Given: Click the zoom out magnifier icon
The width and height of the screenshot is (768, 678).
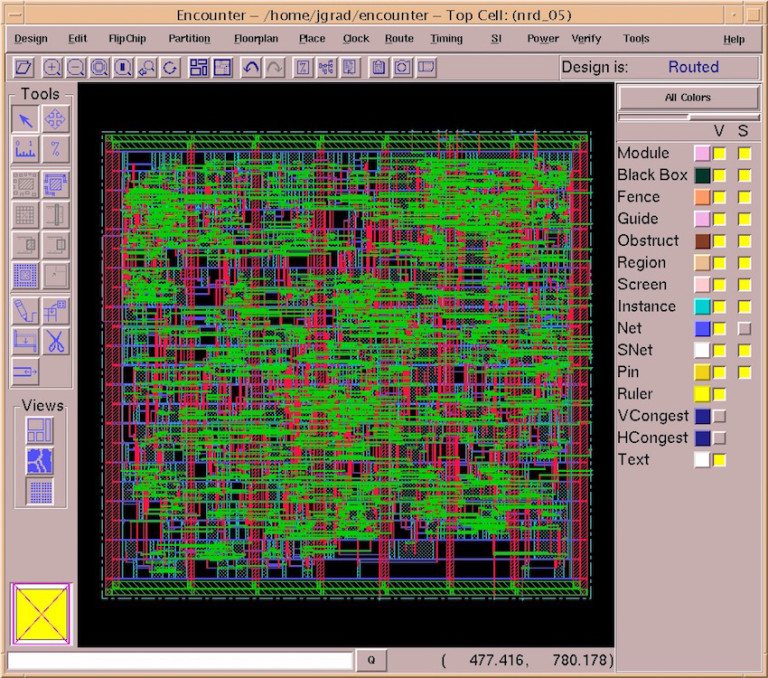Looking at the screenshot, I should tap(76, 68).
